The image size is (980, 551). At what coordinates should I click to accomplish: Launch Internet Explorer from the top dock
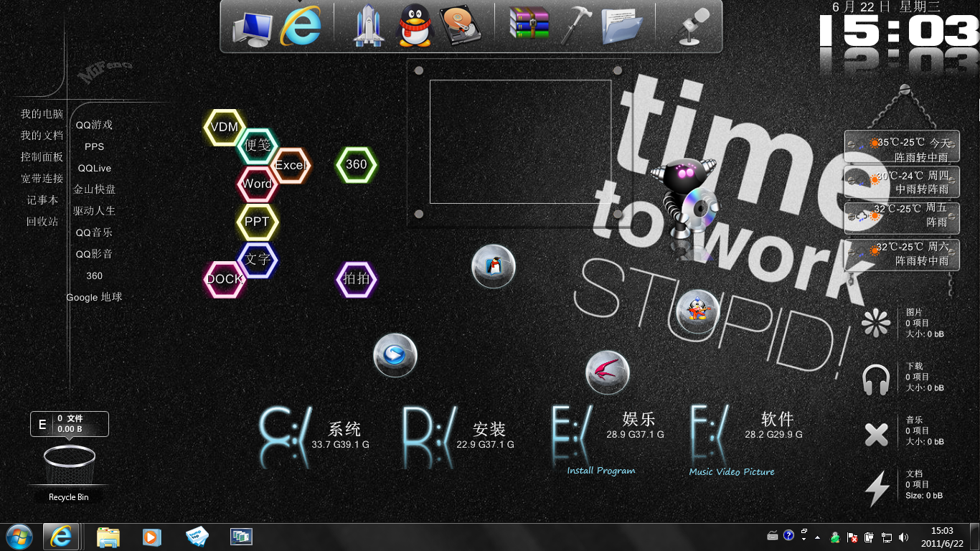point(301,27)
